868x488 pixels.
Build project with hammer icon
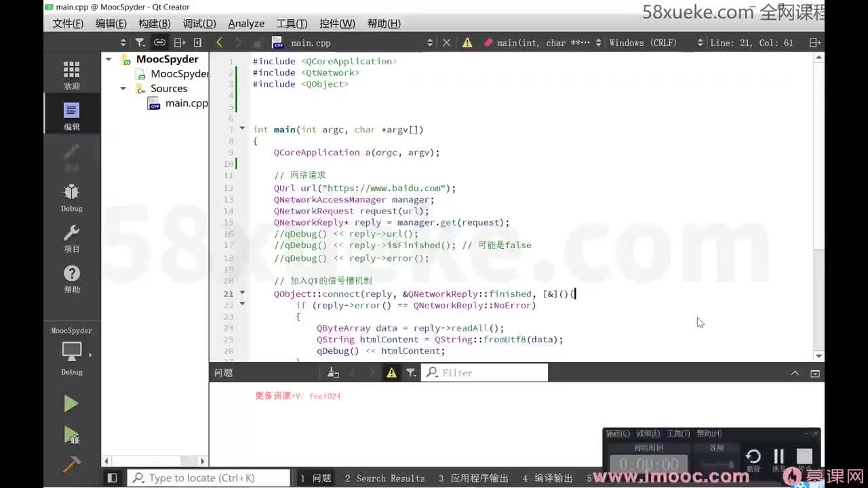(x=71, y=464)
